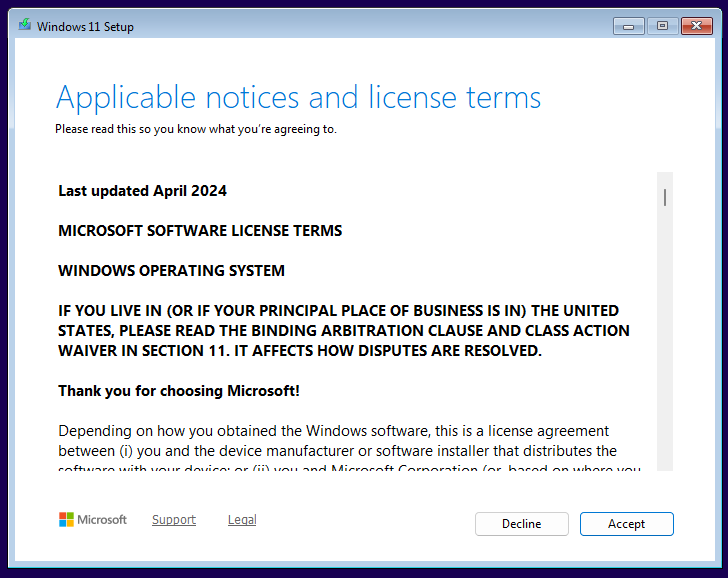This screenshot has height=578, width=728.
Task: Click the Microsoft logo
Action: [x=93, y=520]
